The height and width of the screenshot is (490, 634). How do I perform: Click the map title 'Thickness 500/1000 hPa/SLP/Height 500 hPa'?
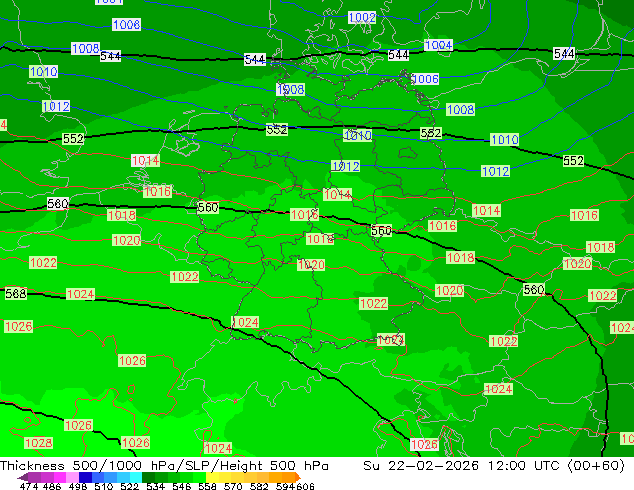click(x=164, y=465)
